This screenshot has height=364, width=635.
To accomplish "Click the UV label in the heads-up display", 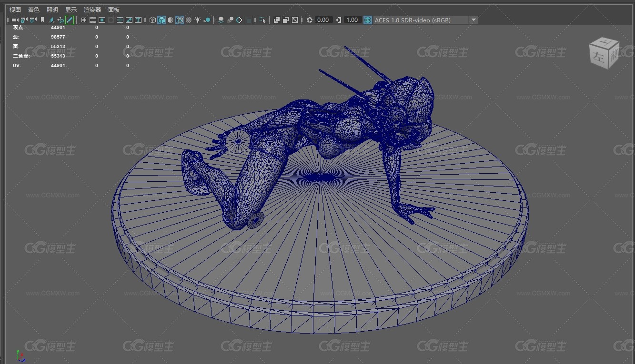I will tap(17, 65).
